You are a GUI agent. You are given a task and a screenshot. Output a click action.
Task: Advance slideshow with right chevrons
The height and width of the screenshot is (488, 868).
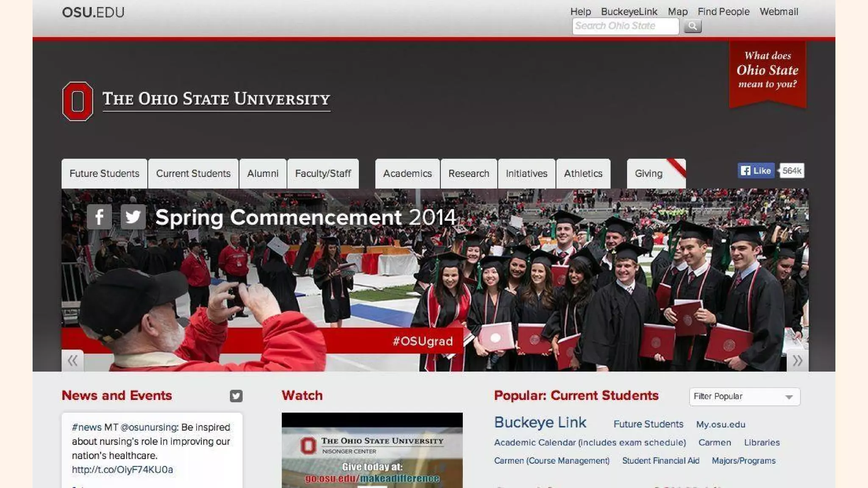point(797,360)
